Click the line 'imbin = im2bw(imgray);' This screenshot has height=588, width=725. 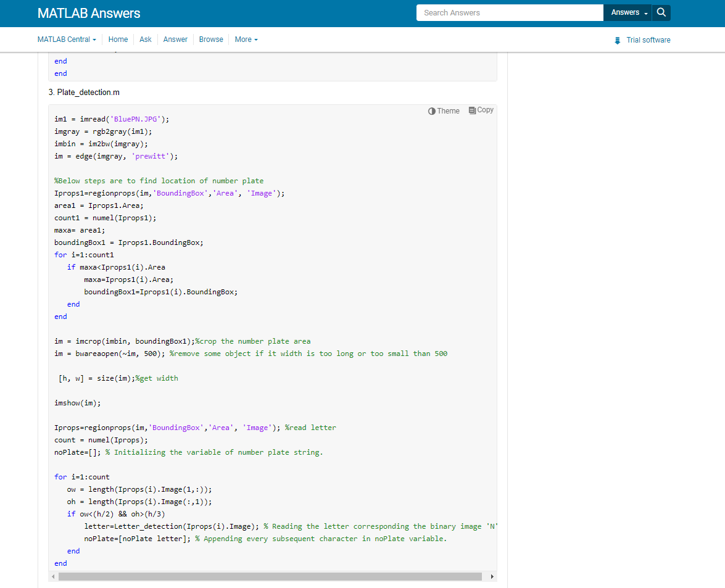[101, 144]
